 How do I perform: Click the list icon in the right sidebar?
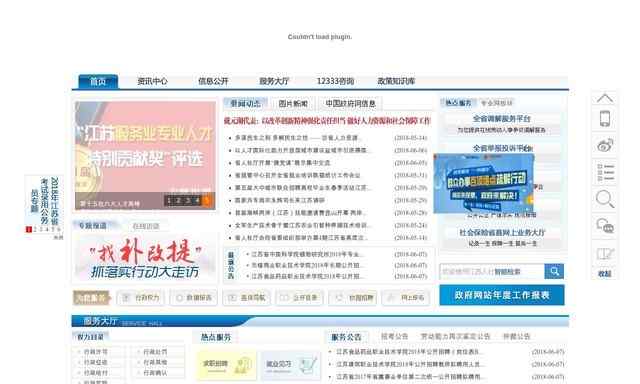(x=605, y=172)
